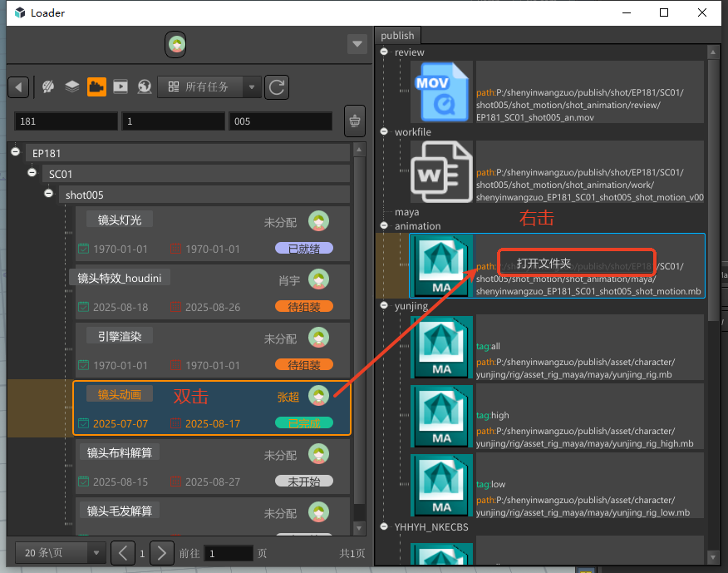Click the layers icon in the toolbar
Image resolution: width=728 pixels, height=573 pixels.
click(x=71, y=86)
